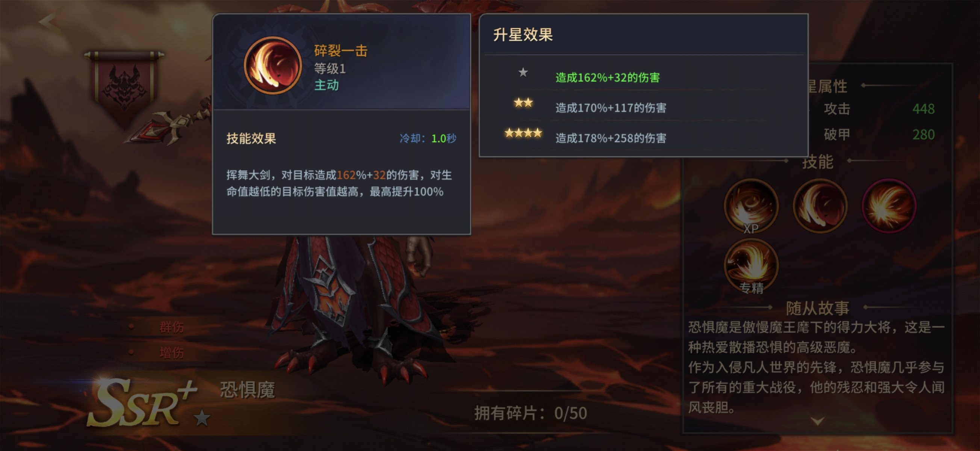Tap the 升星效果 panel header
Viewport: 980px width, 451px height.
click(x=523, y=35)
